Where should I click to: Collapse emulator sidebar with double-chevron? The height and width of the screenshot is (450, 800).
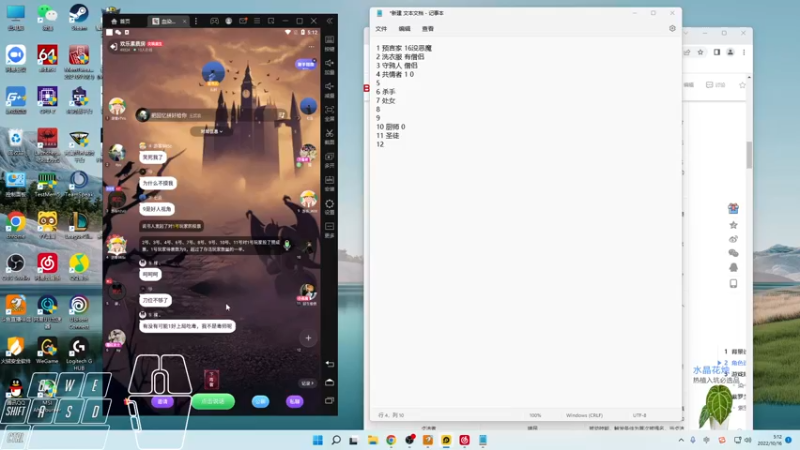click(x=330, y=21)
